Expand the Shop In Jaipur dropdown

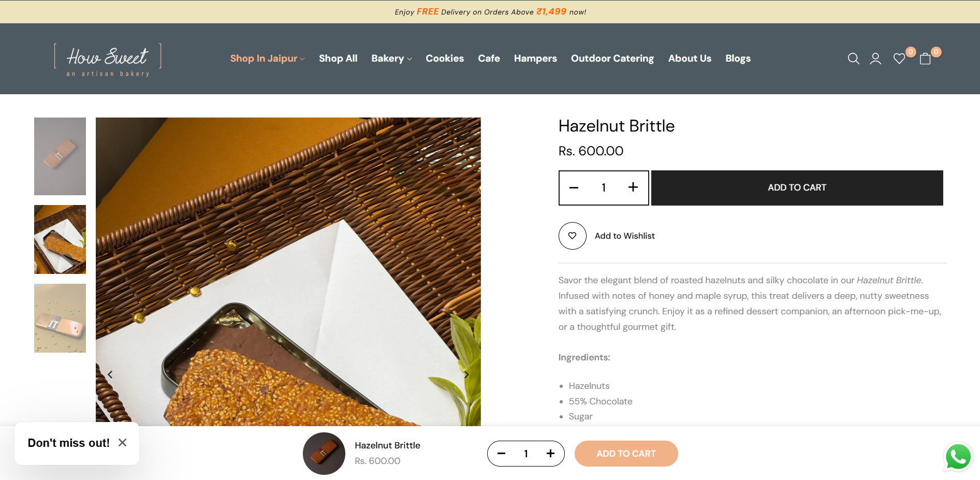(x=267, y=59)
